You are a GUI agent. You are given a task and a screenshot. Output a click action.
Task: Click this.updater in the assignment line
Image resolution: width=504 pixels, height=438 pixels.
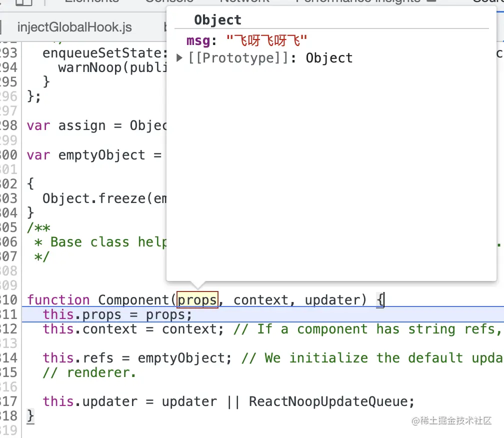(x=90, y=401)
